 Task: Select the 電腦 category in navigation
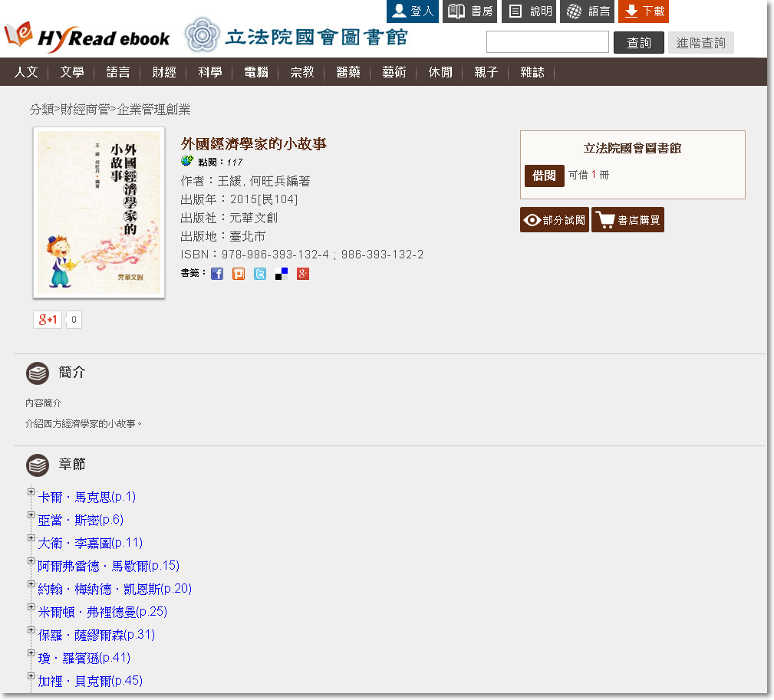coord(256,72)
